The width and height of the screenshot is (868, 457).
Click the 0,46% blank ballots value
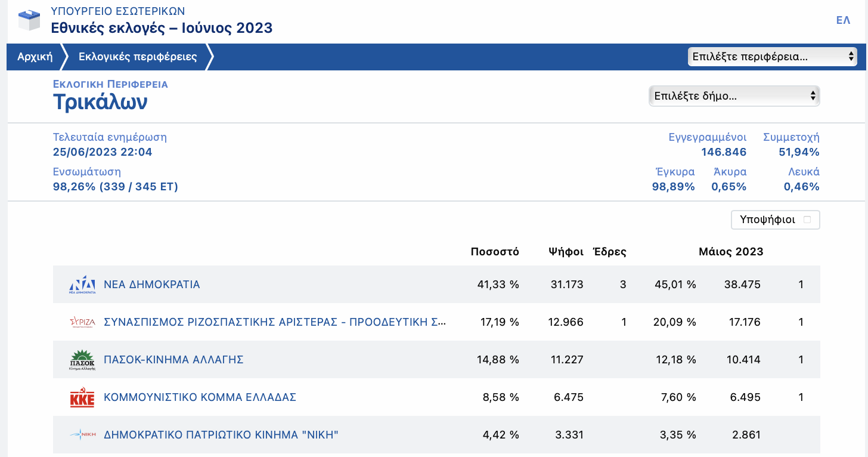pos(802,187)
